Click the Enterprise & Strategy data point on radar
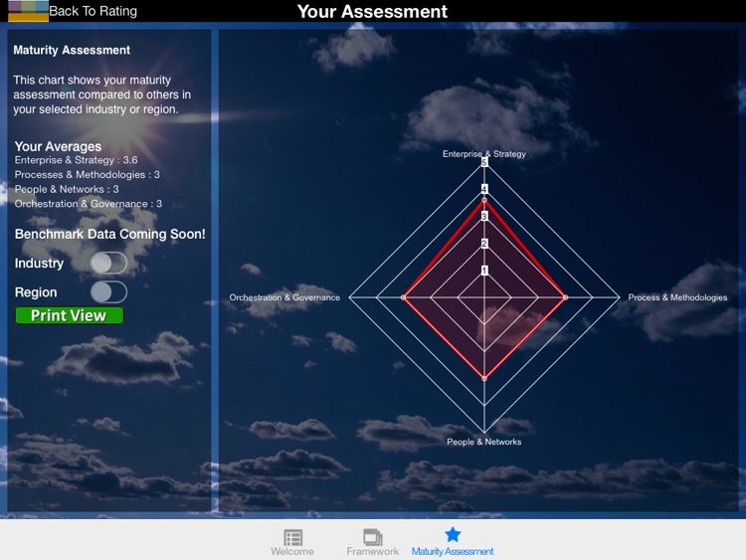This screenshot has width=746, height=560. pos(484,200)
